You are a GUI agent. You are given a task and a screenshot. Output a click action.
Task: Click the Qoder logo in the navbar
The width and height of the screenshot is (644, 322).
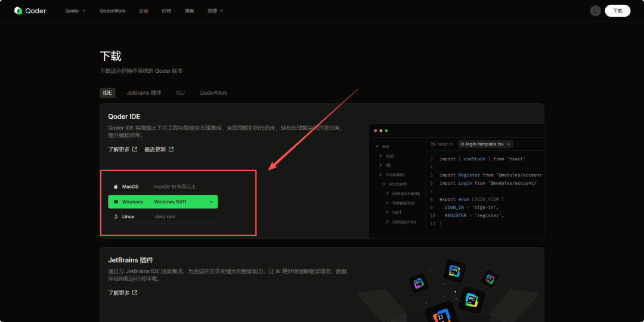[x=30, y=11]
